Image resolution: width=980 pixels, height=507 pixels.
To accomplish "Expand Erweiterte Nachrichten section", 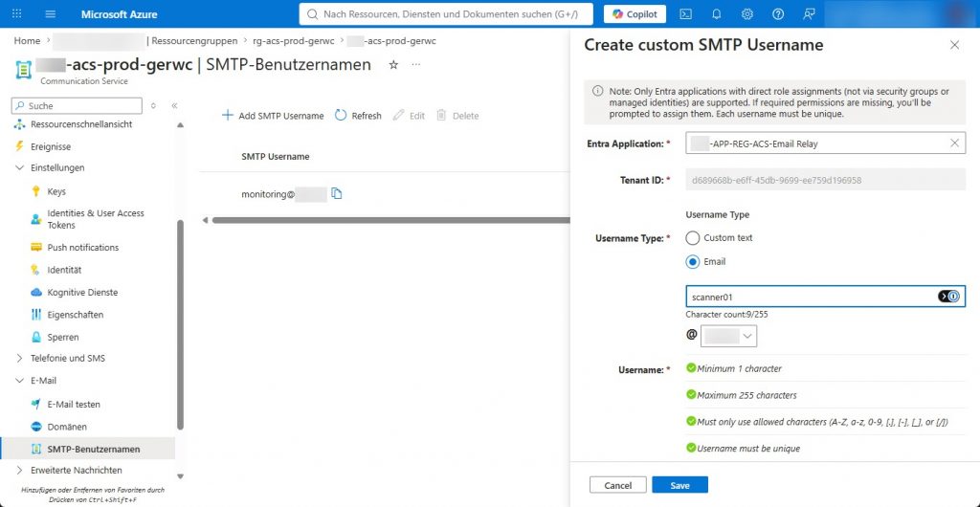I will tap(77, 470).
